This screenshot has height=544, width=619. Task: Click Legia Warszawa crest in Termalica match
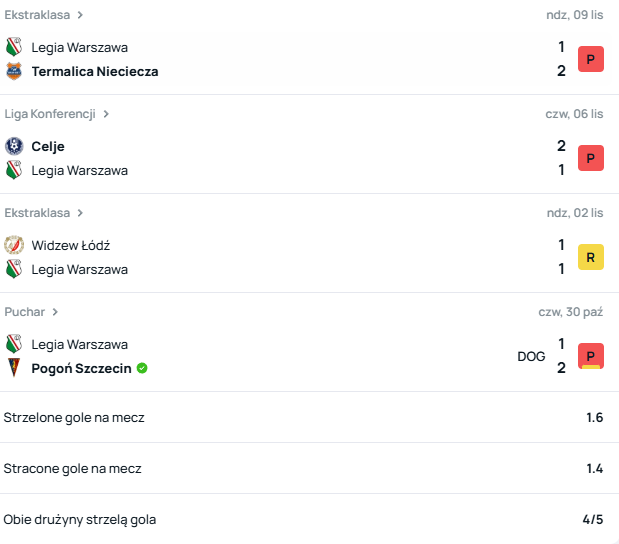[x=13, y=47]
